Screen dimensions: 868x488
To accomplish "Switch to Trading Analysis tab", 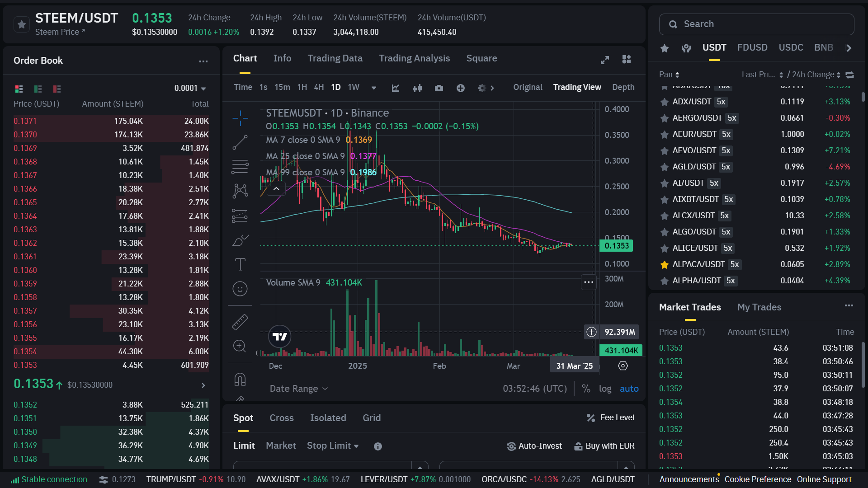I will (415, 58).
